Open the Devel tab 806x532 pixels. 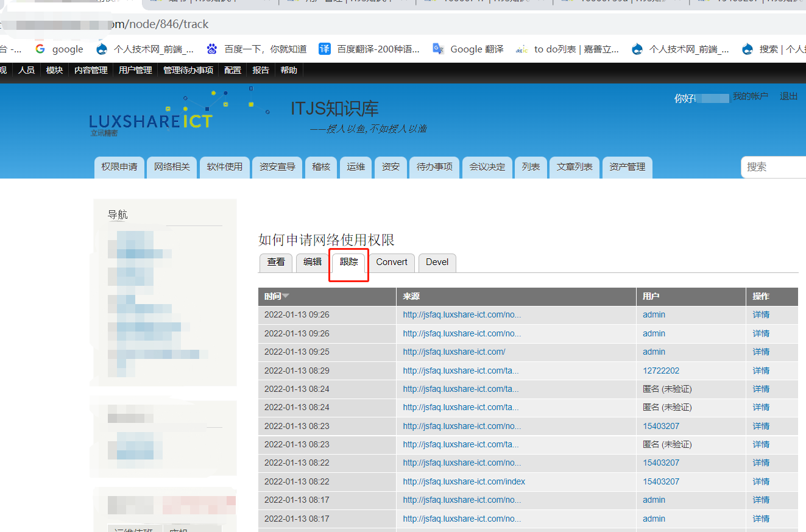point(437,262)
